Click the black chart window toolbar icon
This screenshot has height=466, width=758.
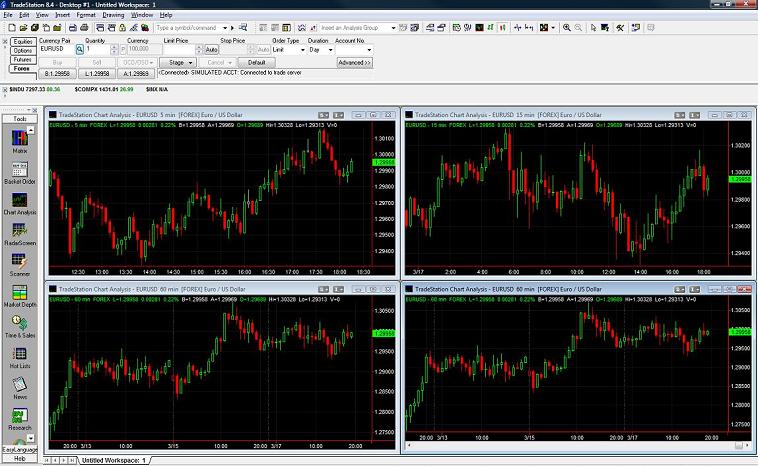[480, 28]
